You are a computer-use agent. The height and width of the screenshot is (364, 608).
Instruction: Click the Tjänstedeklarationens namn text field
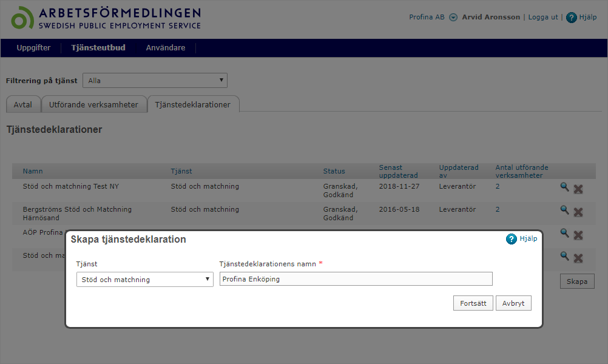356,279
